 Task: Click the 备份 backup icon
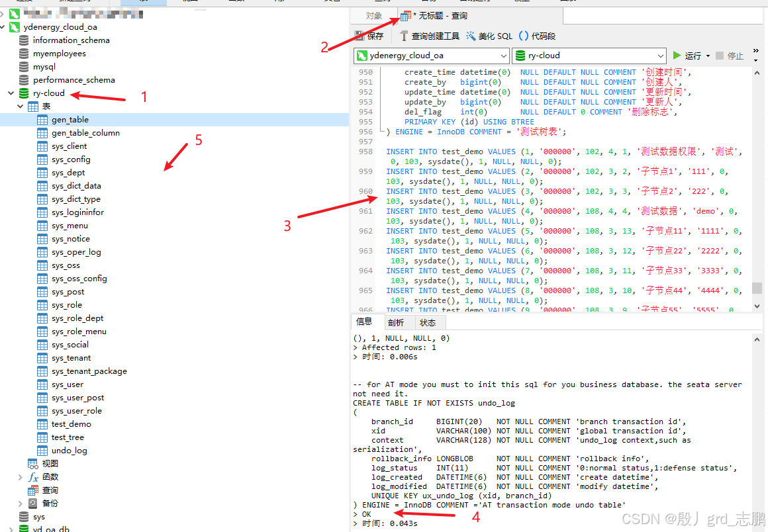33,503
